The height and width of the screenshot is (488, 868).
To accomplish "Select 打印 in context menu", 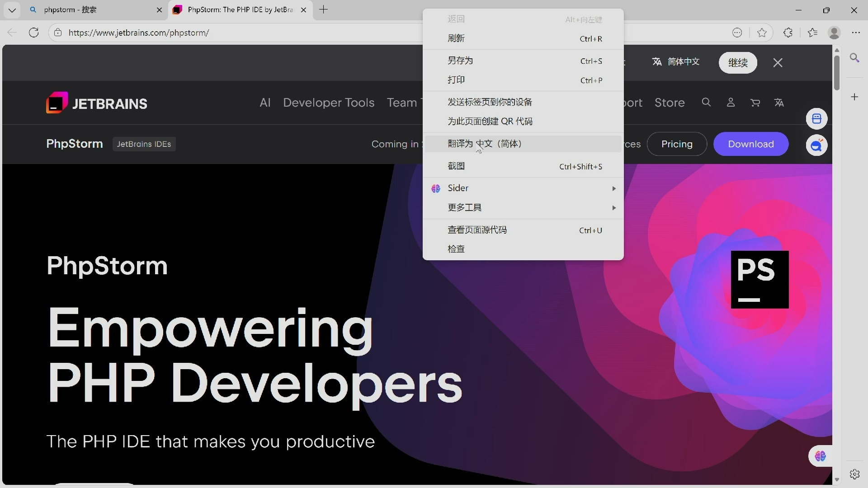I will 523,80.
